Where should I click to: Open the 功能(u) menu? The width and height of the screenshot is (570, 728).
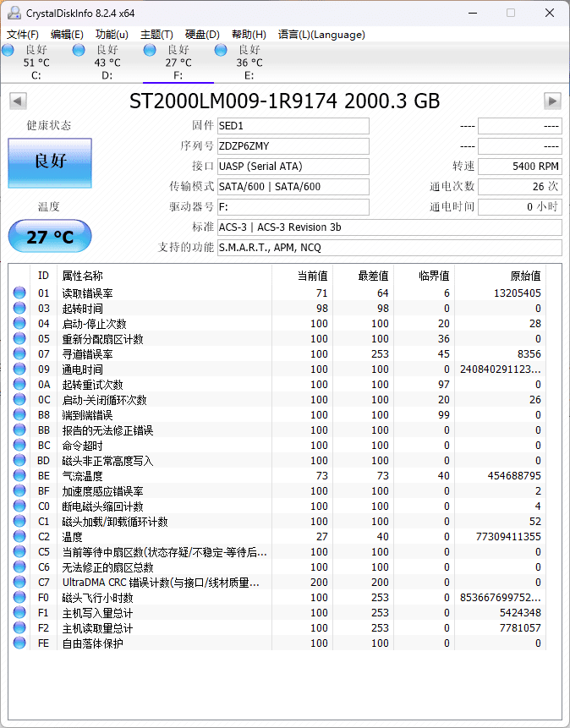[112, 35]
